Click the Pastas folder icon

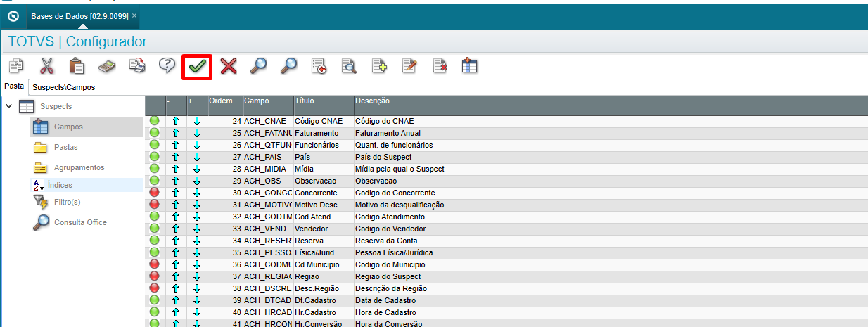point(41,148)
